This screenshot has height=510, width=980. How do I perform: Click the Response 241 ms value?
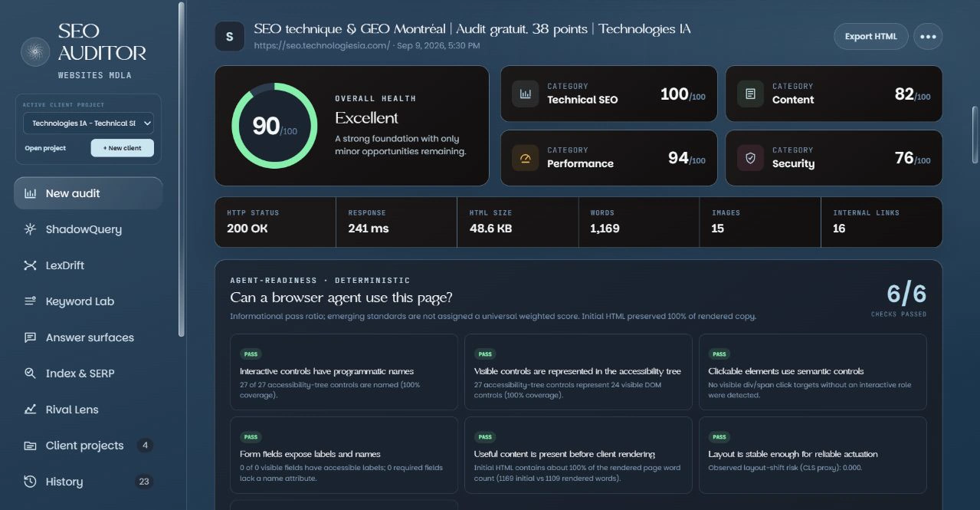tap(369, 229)
